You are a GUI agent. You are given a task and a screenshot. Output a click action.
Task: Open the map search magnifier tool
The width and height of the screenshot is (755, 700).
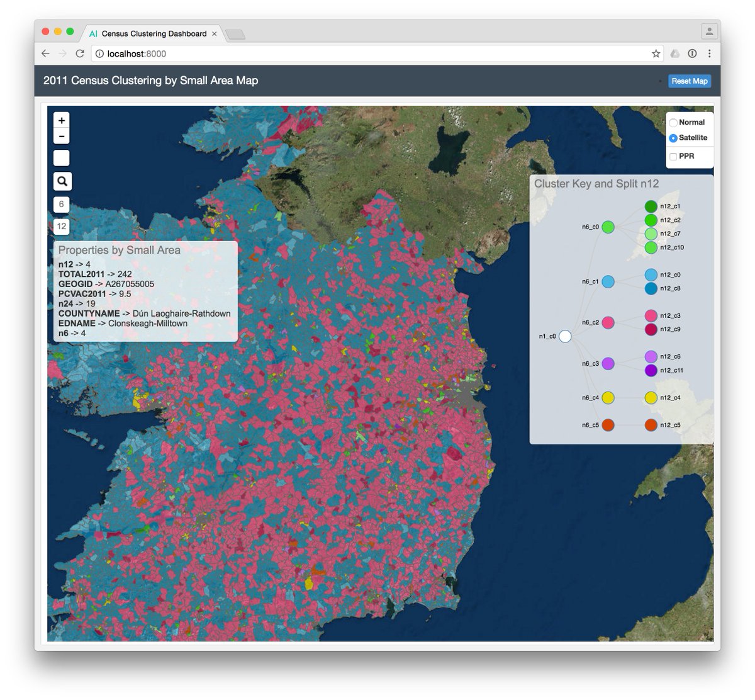(x=62, y=181)
